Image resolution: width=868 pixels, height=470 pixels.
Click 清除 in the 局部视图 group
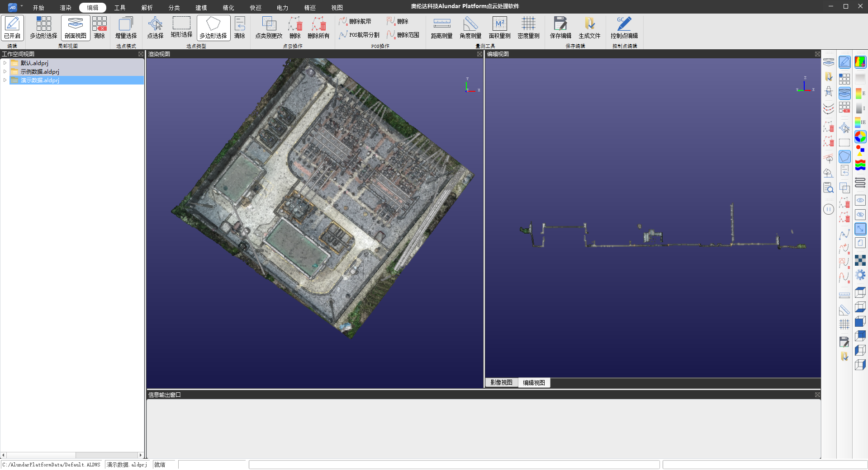(99, 28)
